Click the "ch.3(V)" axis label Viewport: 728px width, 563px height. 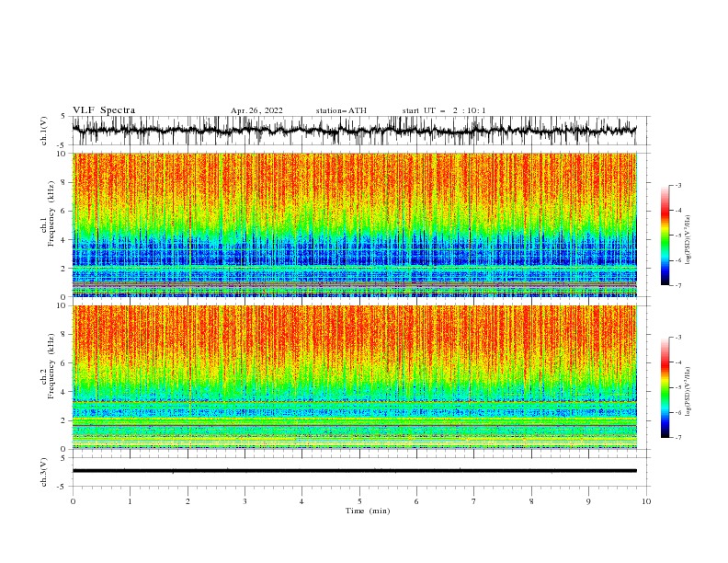[44, 472]
